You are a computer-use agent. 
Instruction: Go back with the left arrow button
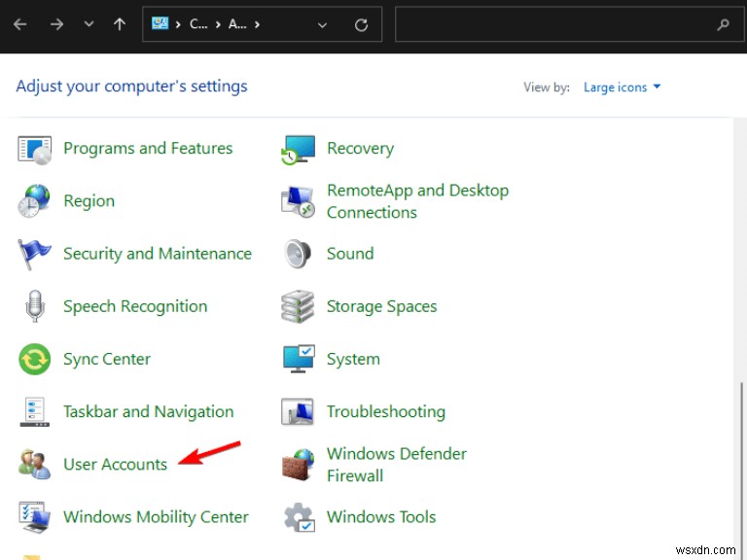20,24
